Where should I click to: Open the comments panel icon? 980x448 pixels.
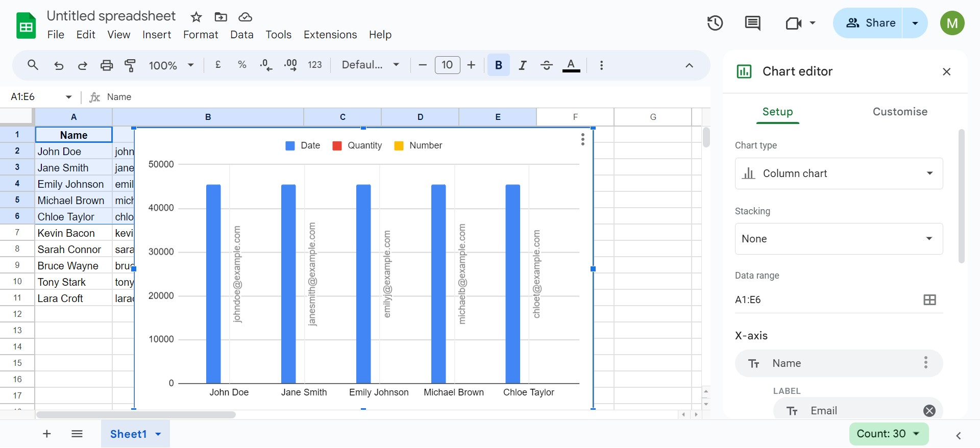pyautogui.click(x=752, y=23)
